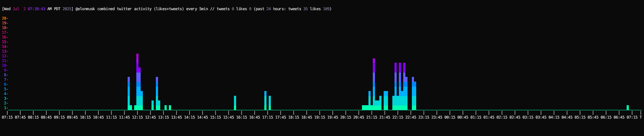Click the word "combined" in the header

tap(106, 9)
